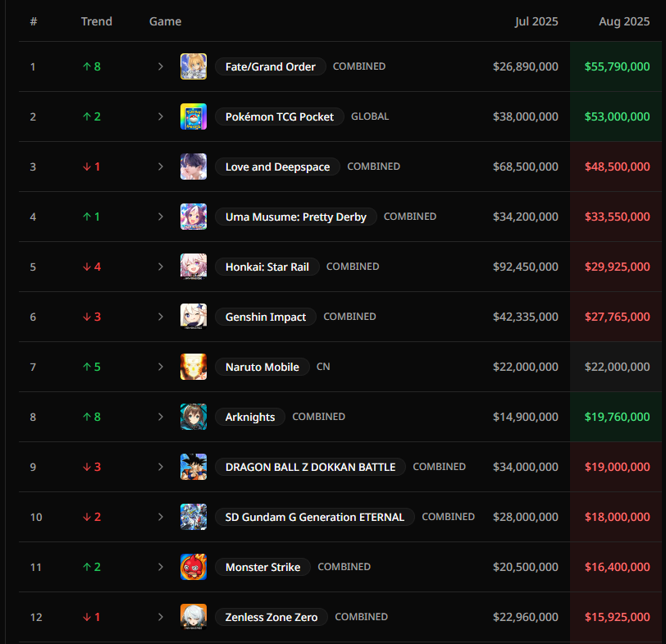The image size is (666, 644).
Task: Open the Honkai: Star Rail name pill
Action: click(267, 267)
